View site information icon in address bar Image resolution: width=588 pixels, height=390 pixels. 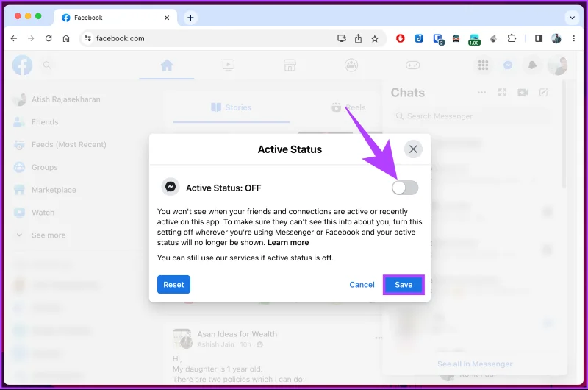87,38
